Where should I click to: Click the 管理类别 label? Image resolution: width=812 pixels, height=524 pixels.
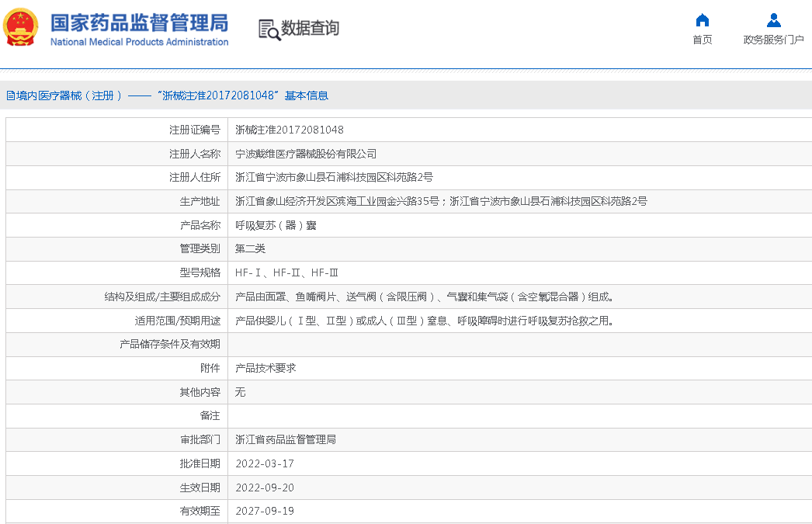point(200,248)
